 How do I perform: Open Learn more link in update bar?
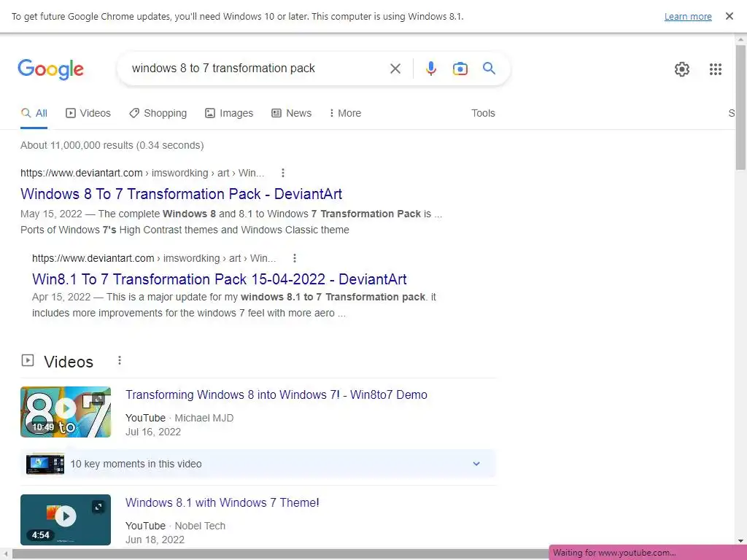(x=687, y=17)
